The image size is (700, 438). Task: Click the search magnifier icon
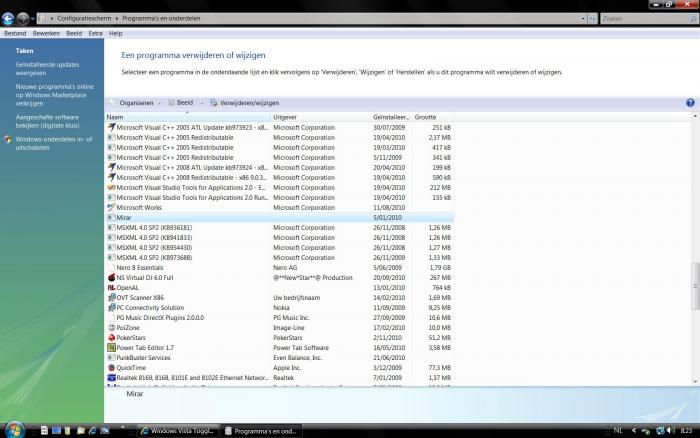693,19
